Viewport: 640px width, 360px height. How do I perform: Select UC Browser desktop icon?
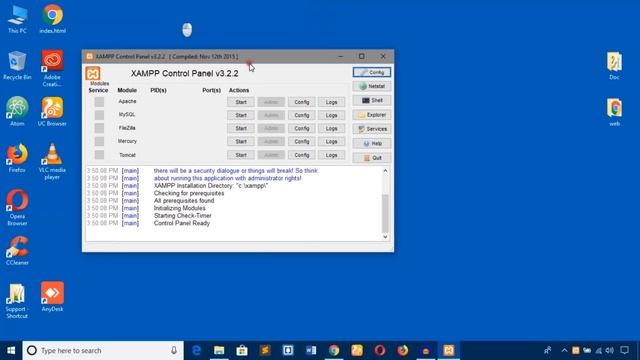click(52, 111)
